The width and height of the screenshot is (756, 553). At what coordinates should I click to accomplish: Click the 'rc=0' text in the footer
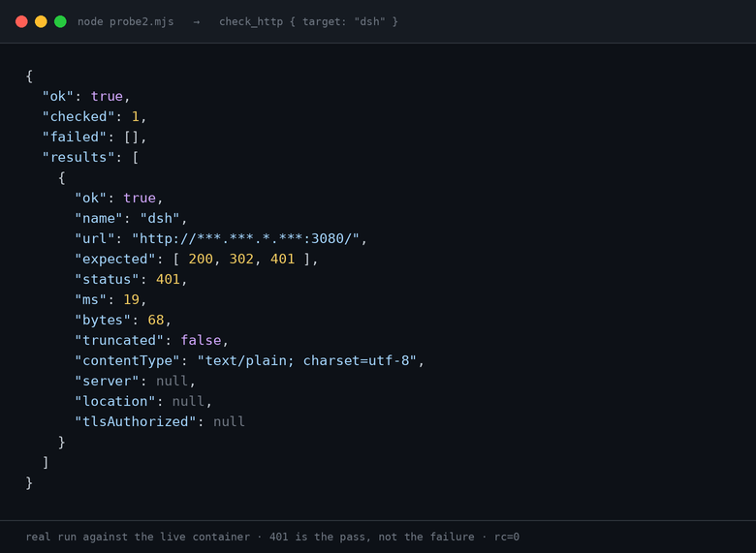point(507,537)
